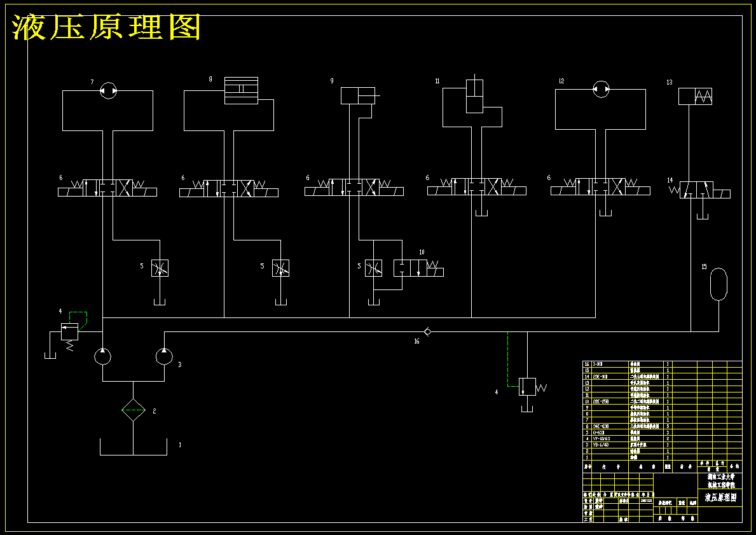Select the left pump symbol beside pump 3
The image size is (756, 535).
pyautogui.click(x=103, y=356)
